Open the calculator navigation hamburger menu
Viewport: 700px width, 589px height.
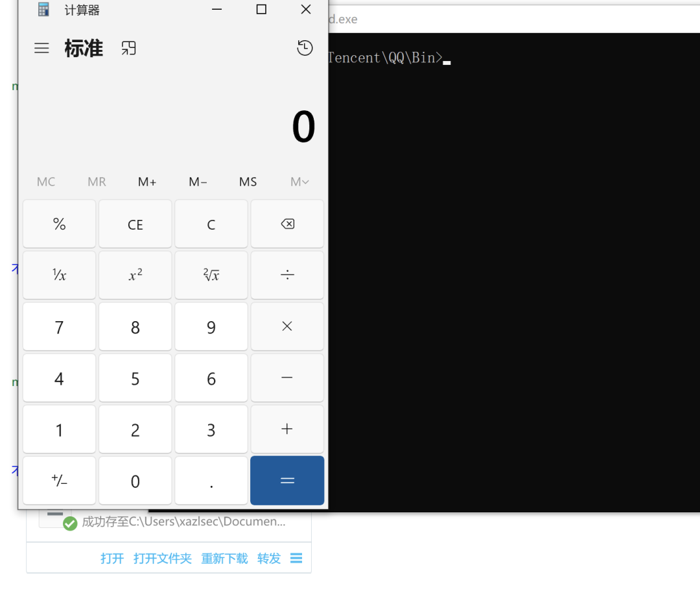41,48
